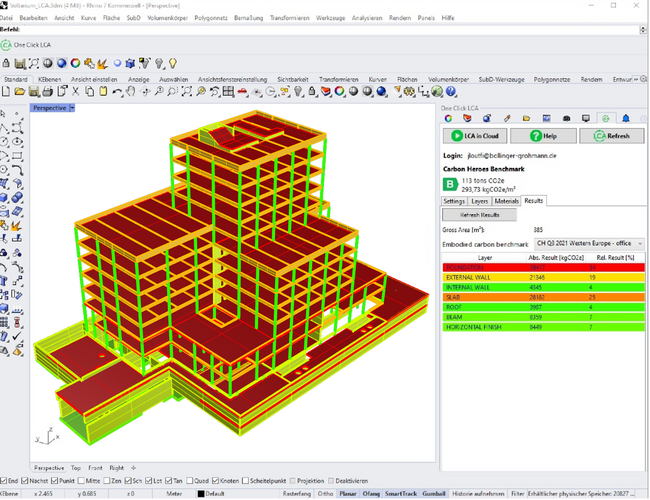Image resolution: width=650 pixels, height=500 pixels.
Task: Click the four-viewport layout icon
Action: [x=228, y=92]
